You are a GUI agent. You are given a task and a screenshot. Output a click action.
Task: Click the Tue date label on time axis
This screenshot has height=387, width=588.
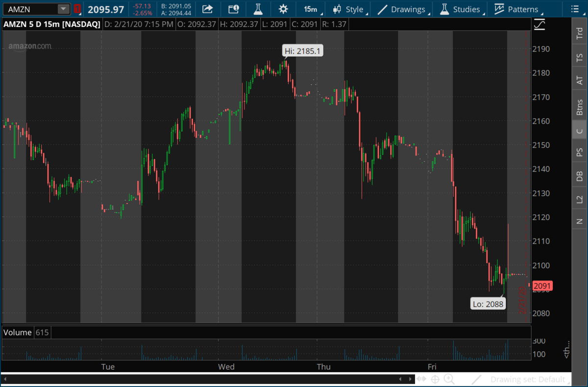click(108, 367)
